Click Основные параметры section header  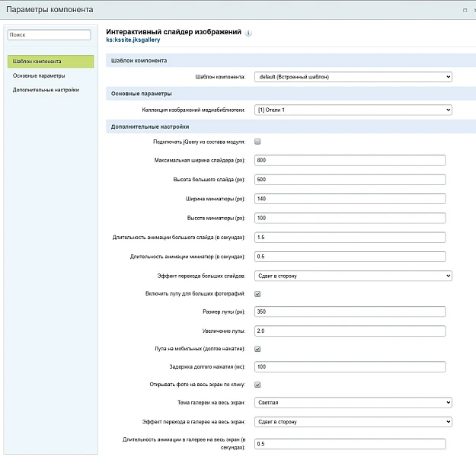coord(291,94)
